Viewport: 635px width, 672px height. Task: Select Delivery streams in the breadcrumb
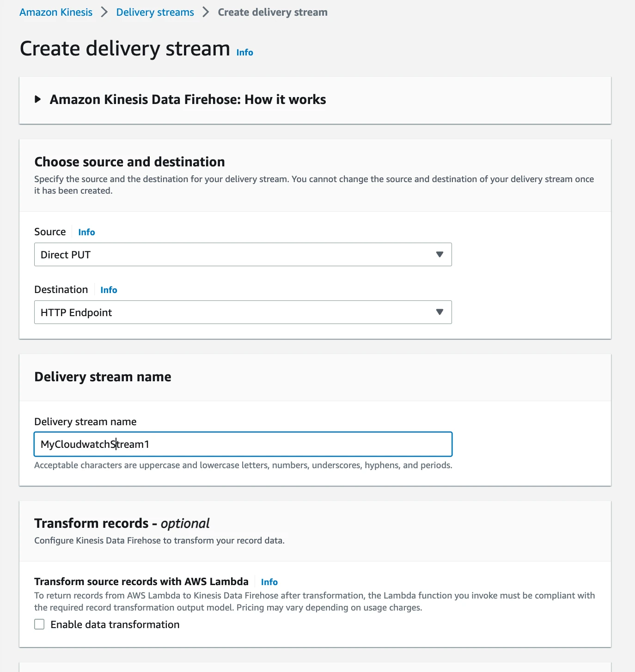coord(155,12)
